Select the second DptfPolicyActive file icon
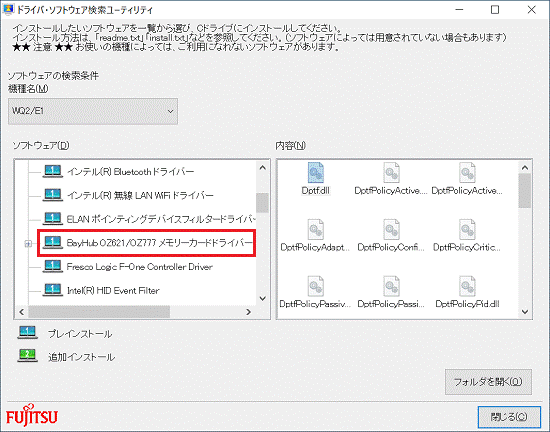Viewport: 550px width, 432px height. coord(467,173)
